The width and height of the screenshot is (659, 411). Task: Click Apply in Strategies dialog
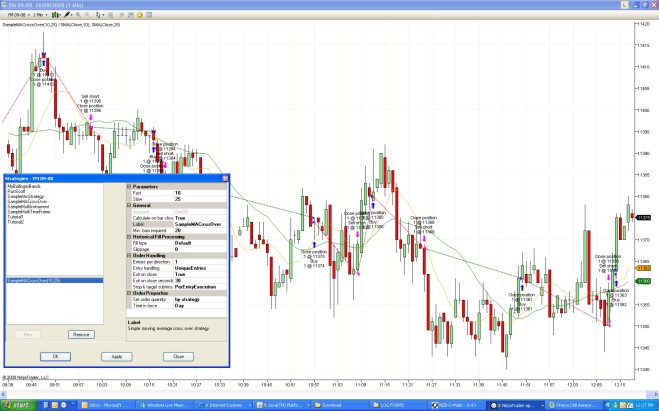pyautogui.click(x=117, y=356)
